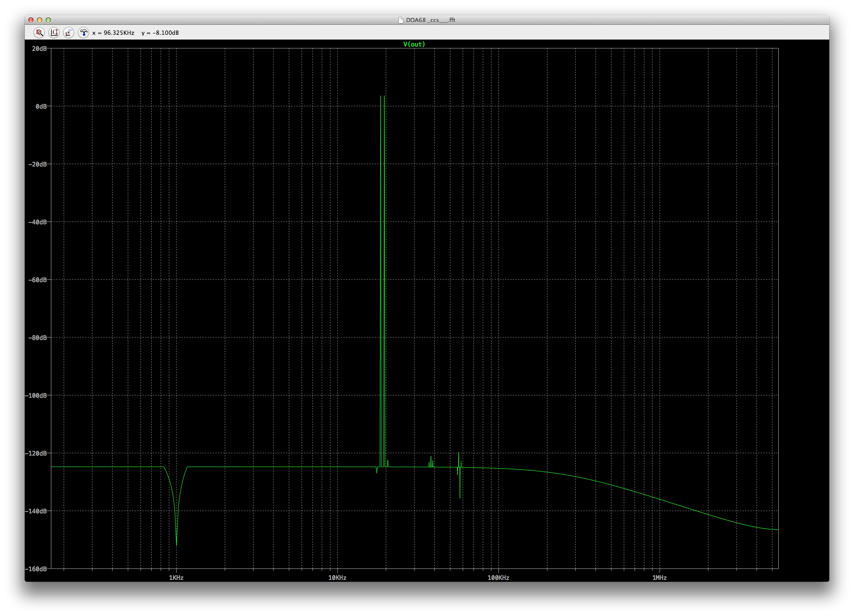Click the DOA68 _ccs___.fft window title
This screenshot has width=854, height=616.
coord(430,20)
